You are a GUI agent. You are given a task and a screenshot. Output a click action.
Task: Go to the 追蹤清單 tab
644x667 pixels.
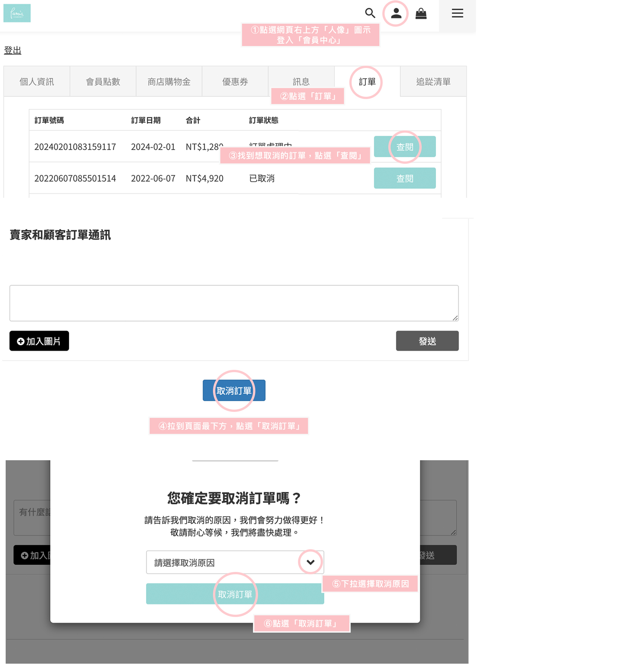coord(433,82)
